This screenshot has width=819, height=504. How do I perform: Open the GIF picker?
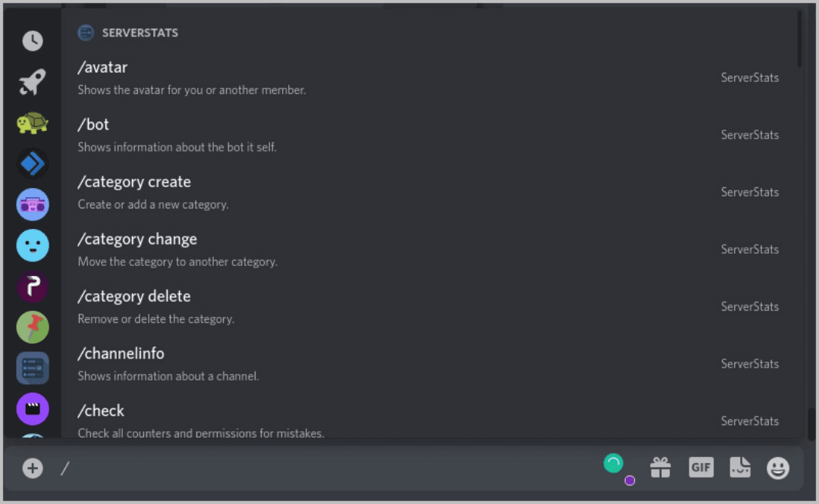701,468
